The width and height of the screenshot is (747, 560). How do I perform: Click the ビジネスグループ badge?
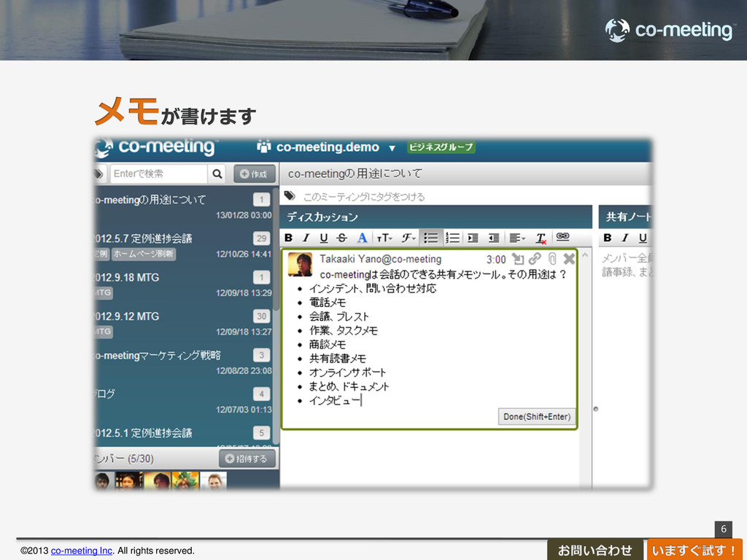tap(441, 147)
